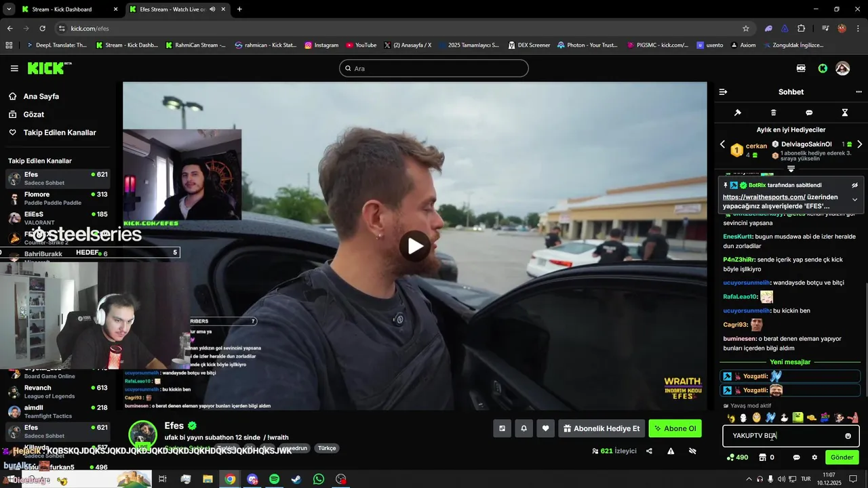Open Flomore channel in sidebar
This screenshot has height=488, width=868.
(x=58, y=198)
